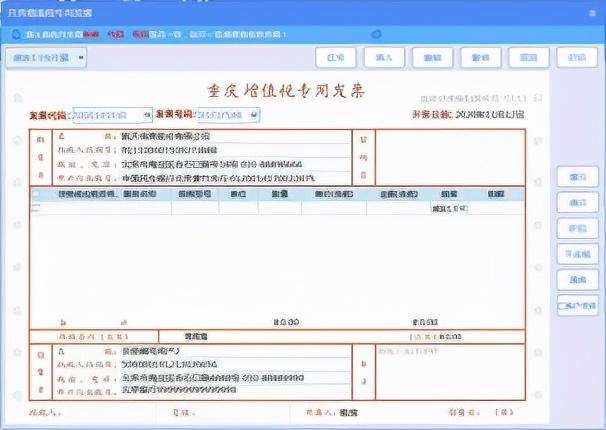
Task: Tick the checkbox on the first item row
Action: 36,208
